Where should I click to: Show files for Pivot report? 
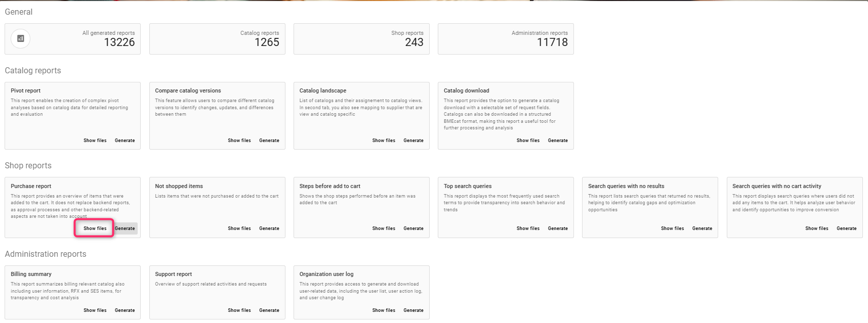[95, 141]
